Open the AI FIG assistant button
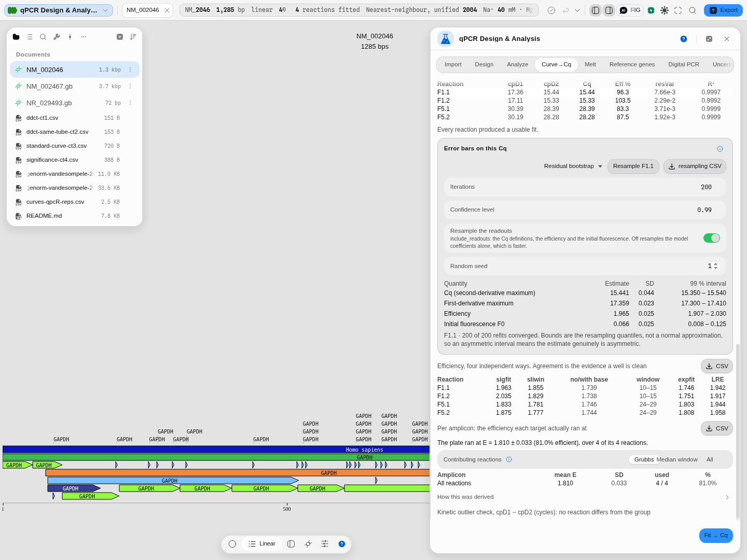Image resolution: width=747 pixels, height=560 pixels. coord(630,10)
